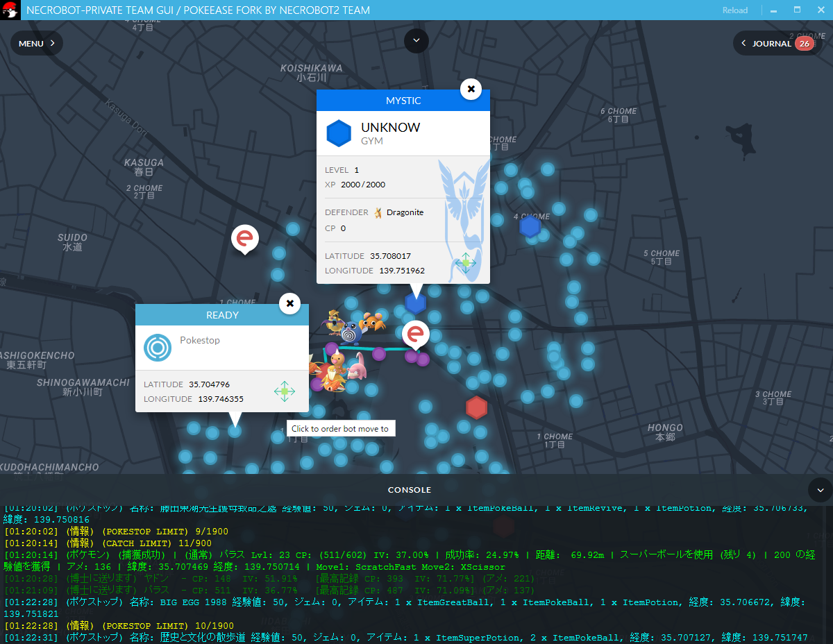This screenshot has width=833, height=644.
Task: Click the XP 2000/2000 value
Action: pos(363,185)
